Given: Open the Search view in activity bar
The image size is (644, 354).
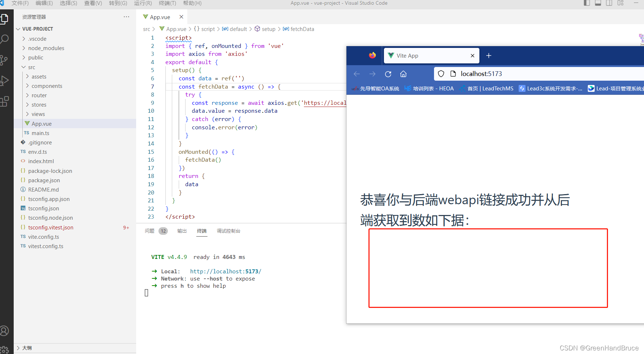Looking at the screenshot, I should [x=4, y=39].
